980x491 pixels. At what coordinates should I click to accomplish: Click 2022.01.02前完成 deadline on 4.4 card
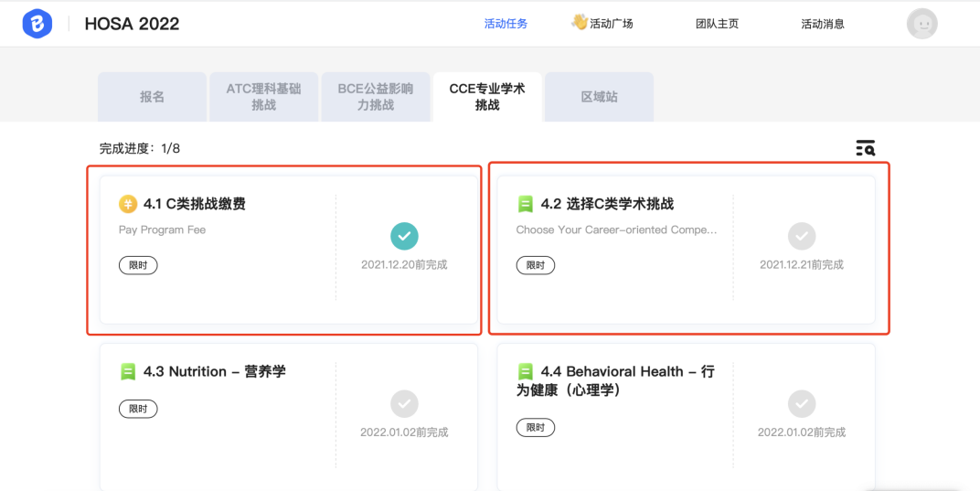[802, 432]
